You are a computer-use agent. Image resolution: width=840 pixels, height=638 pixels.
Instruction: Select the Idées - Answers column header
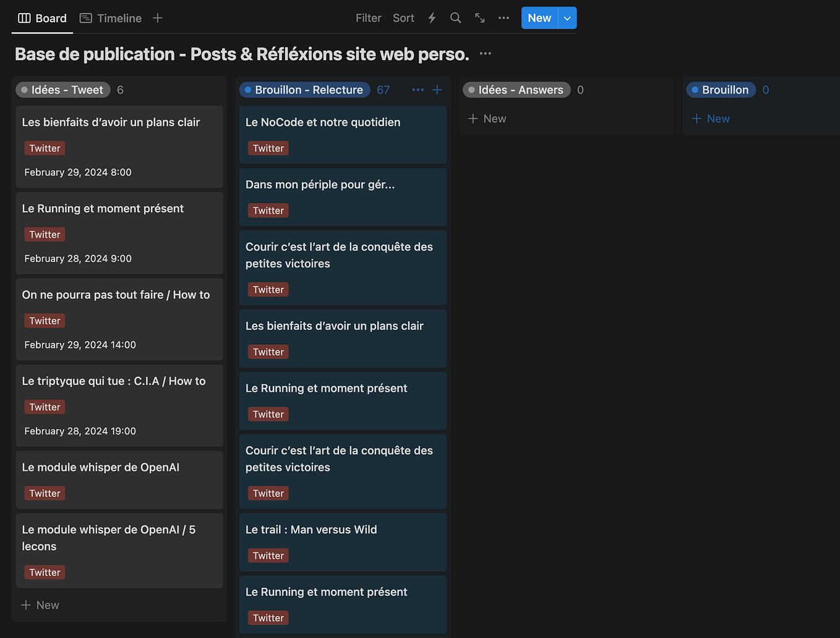tap(516, 90)
